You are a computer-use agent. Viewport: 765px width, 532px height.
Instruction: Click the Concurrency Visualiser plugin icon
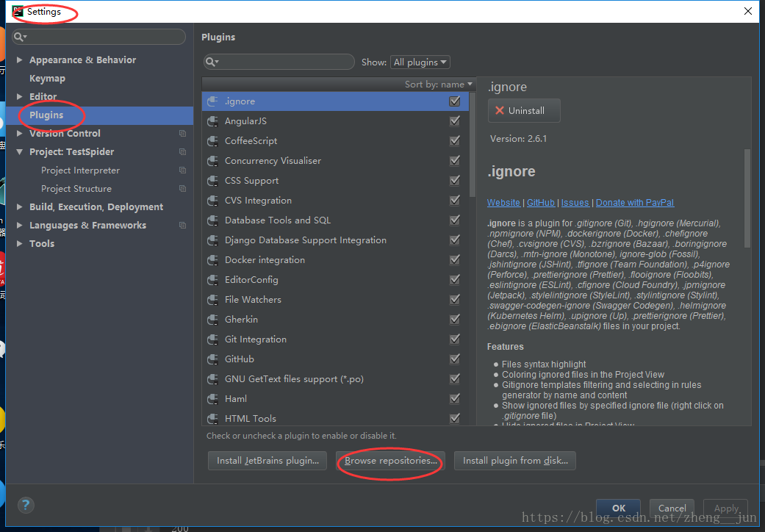pyautogui.click(x=212, y=161)
